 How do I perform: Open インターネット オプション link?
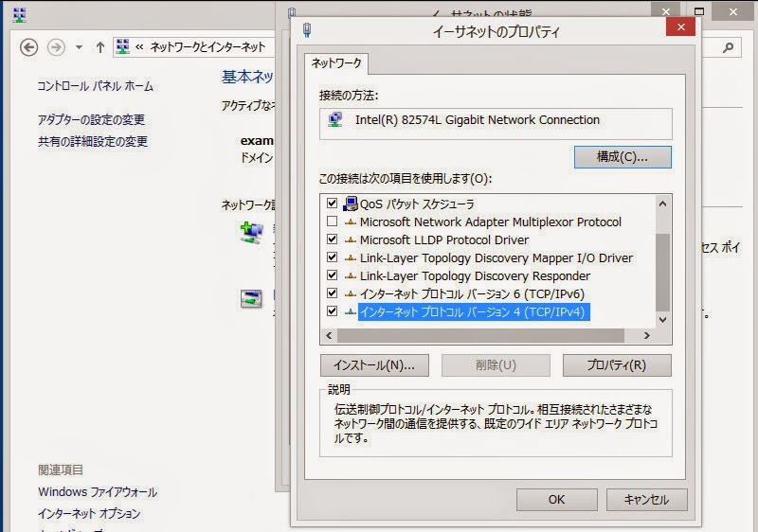tap(89, 513)
